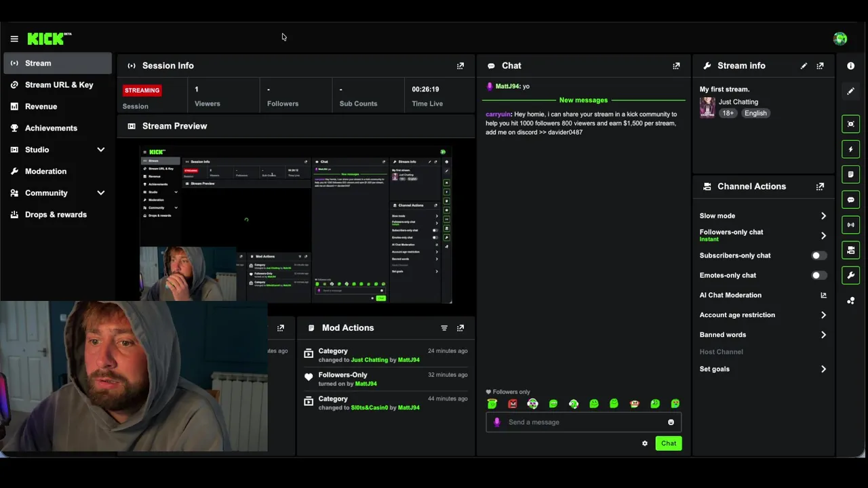Pop out the Mod Actions panel

click(x=460, y=328)
